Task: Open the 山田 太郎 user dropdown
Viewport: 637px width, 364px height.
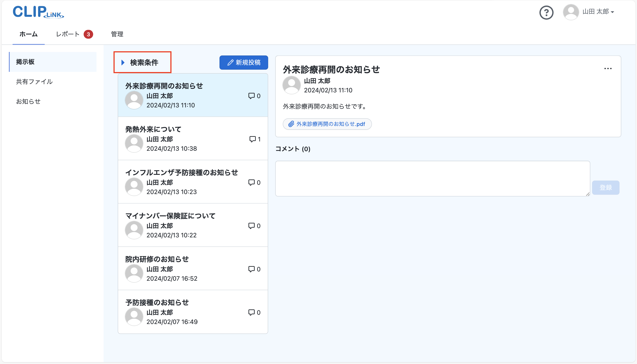Action: 598,12
